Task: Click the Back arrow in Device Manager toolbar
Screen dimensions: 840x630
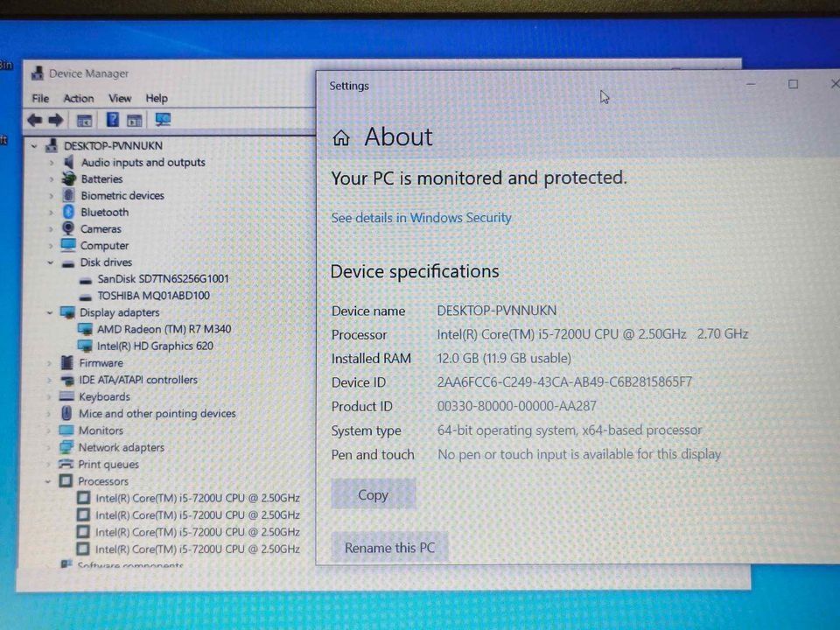Action: pyautogui.click(x=33, y=120)
